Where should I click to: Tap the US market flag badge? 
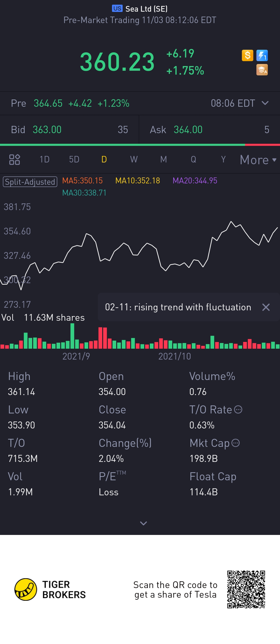point(117,9)
